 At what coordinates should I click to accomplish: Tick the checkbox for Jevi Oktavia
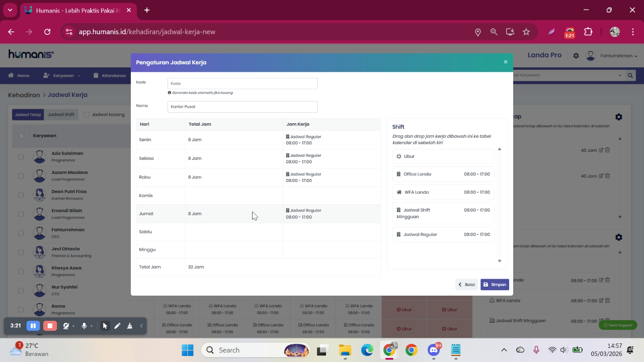pos(21,252)
